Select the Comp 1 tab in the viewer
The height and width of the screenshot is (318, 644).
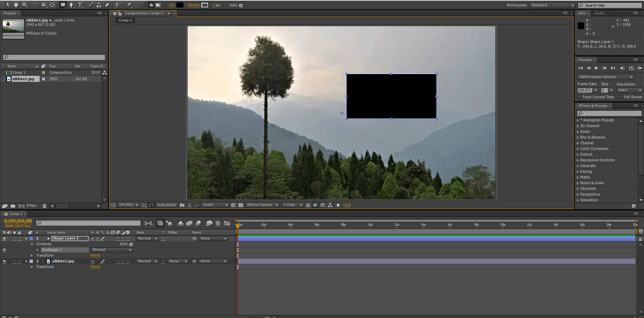tap(125, 20)
